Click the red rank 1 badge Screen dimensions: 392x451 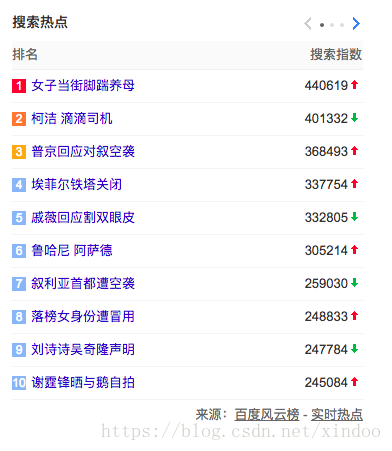(19, 86)
